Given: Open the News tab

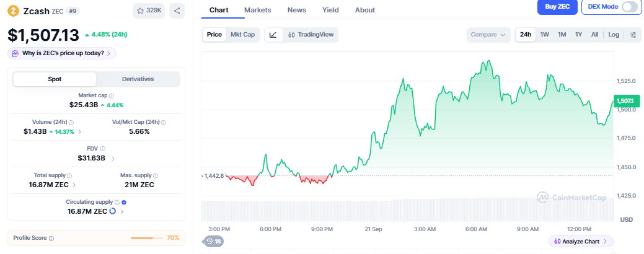Looking at the screenshot, I should pos(296,11).
